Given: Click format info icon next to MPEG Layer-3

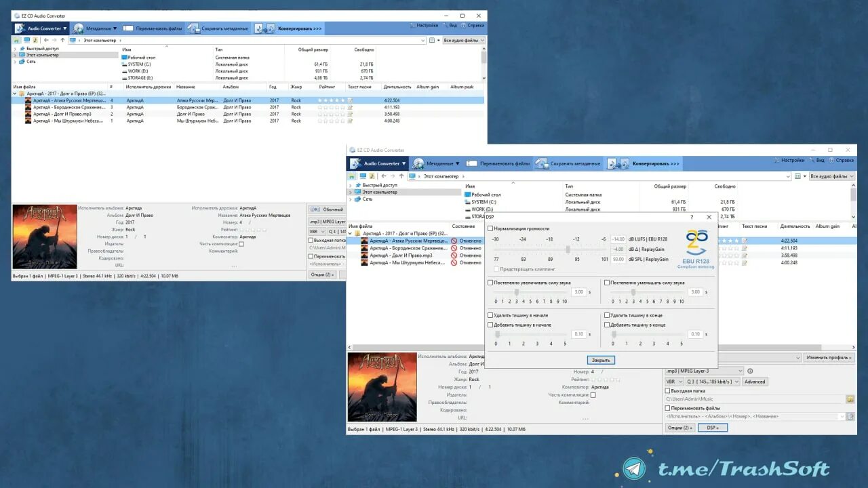Looking at the screenshot, I should click(750, 371).
